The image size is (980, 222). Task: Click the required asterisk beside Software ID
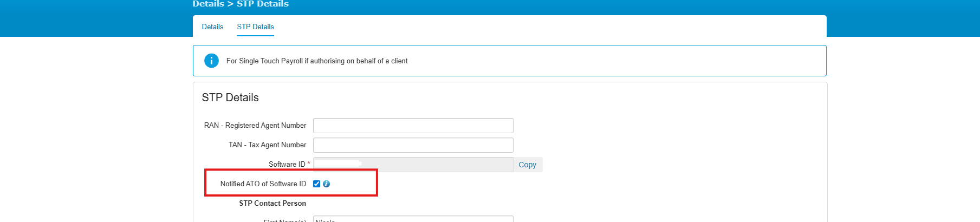[x=309, y=164]
